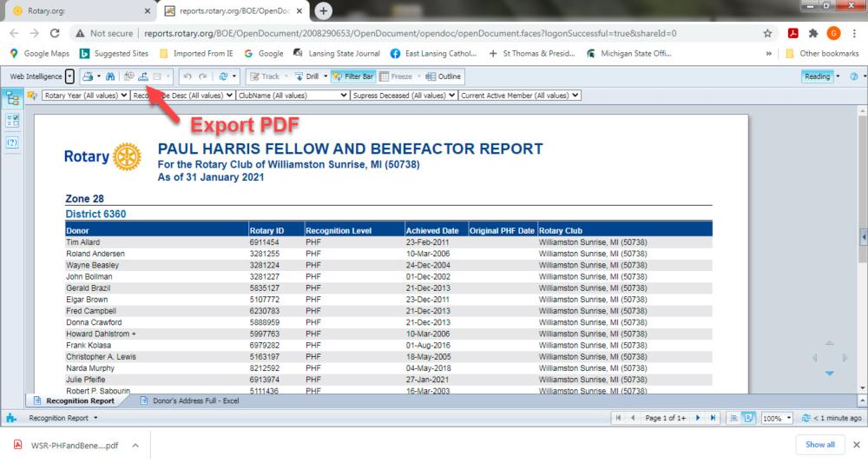Dismiss the downloads bar with the X

click(x=857, y=445)
